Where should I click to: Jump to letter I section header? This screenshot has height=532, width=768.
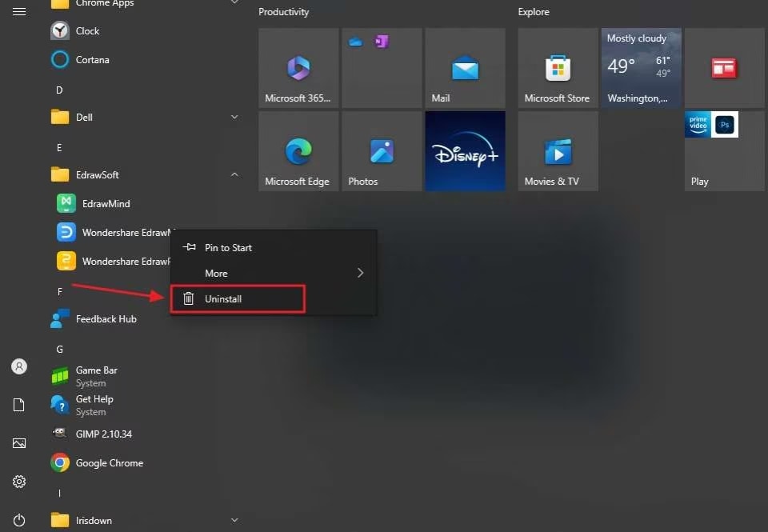pyautogui.click(x=59, y=494)
